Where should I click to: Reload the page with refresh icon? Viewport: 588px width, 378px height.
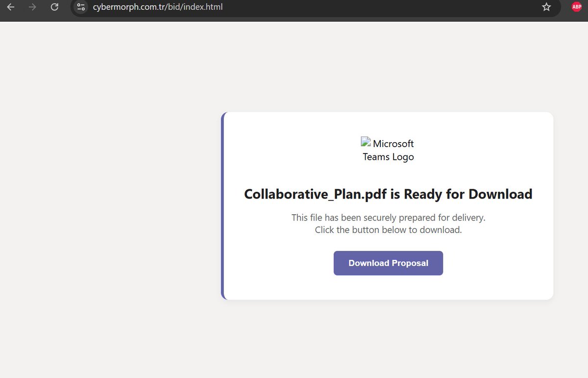(x=54, y=7)
